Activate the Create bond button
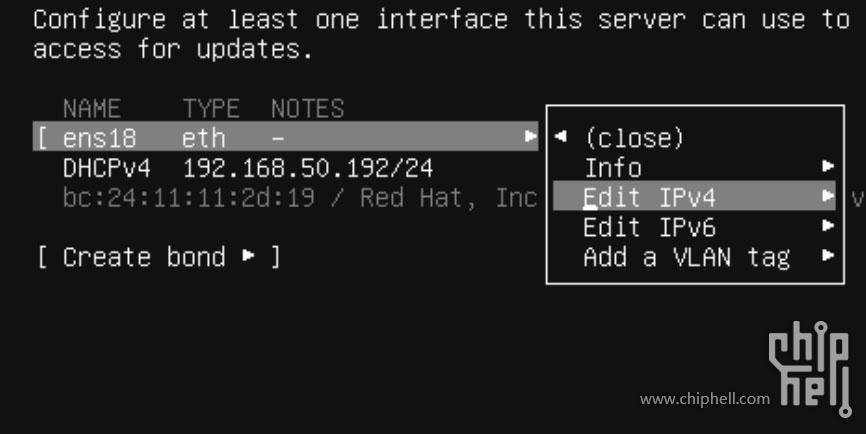Image resolution: width=866 pixels, height=434 pixels. [159, 257]
